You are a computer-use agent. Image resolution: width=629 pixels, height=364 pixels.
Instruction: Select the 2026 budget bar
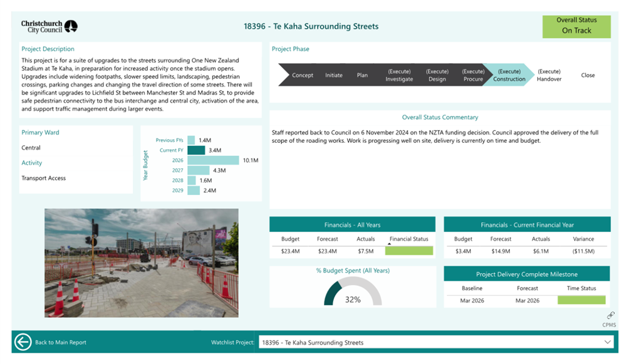[x=213, y=160]
